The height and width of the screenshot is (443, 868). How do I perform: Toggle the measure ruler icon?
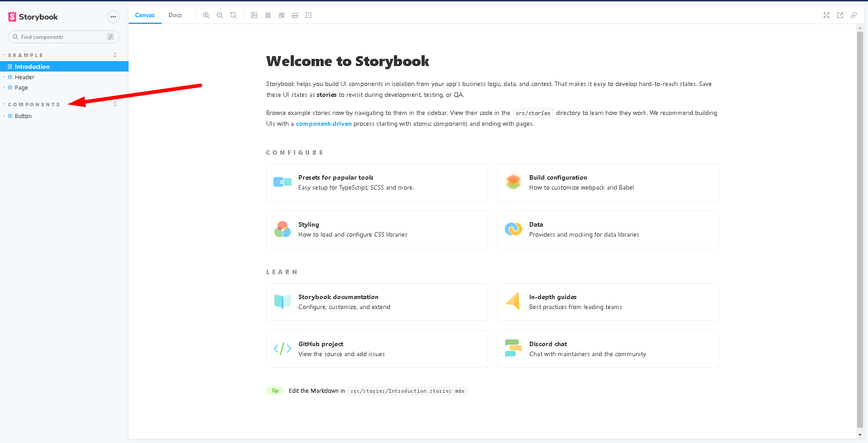coord(295,15)
